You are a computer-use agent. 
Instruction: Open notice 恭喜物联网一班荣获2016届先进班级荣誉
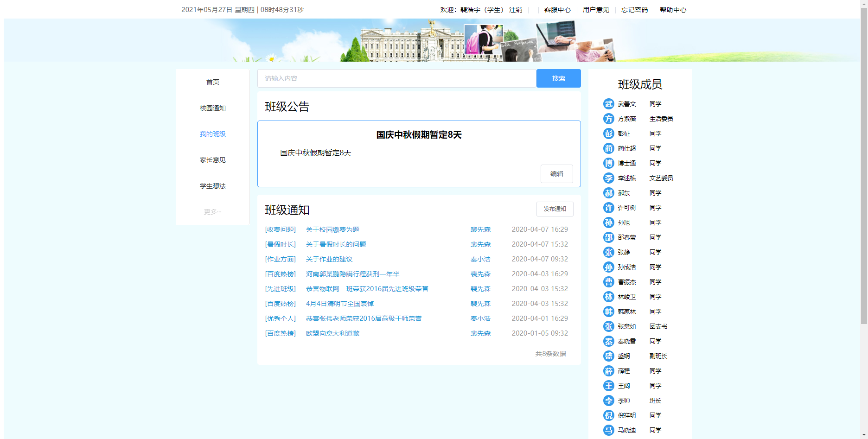pos(367,289)
